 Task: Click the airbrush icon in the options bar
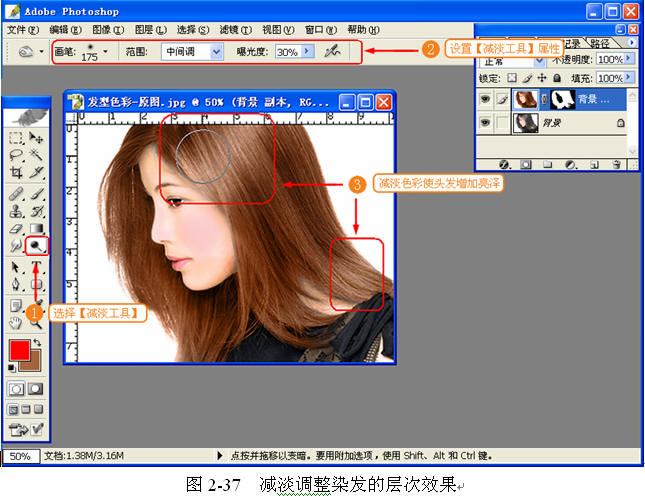pyautogui.click(x=332, y=51)
